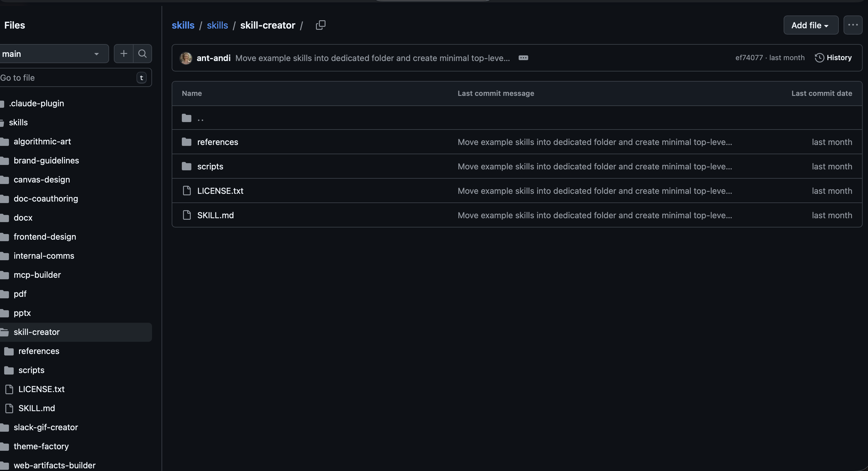The height and width of the screenshot is (471, 868).
Task: Open the Add file dropdown
Action: coord(810,25)
